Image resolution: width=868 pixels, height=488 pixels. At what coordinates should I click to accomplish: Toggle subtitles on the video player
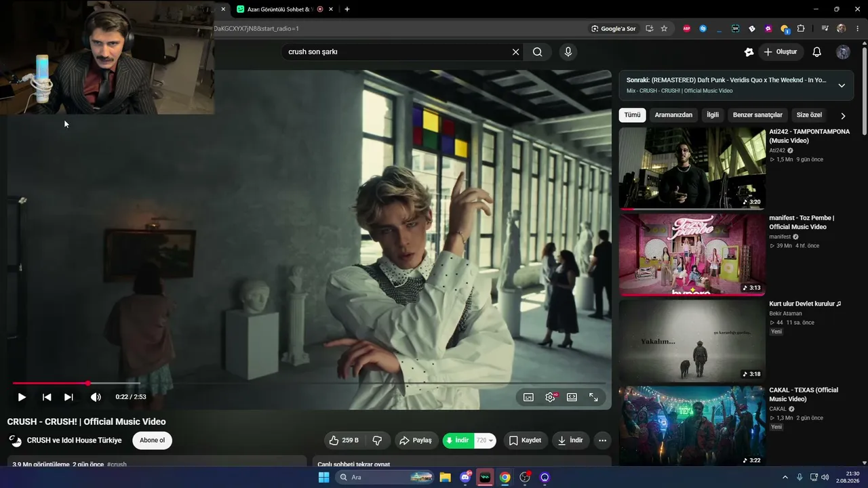coord(528,397)
